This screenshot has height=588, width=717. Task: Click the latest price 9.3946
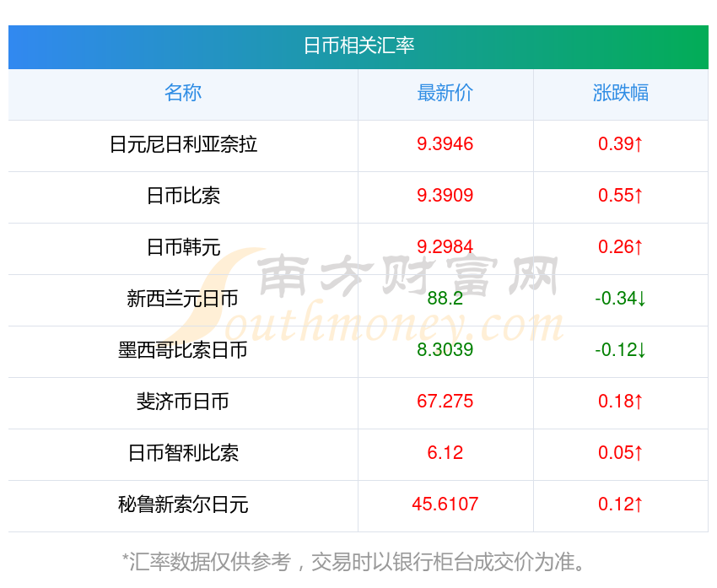click(445, 144)
